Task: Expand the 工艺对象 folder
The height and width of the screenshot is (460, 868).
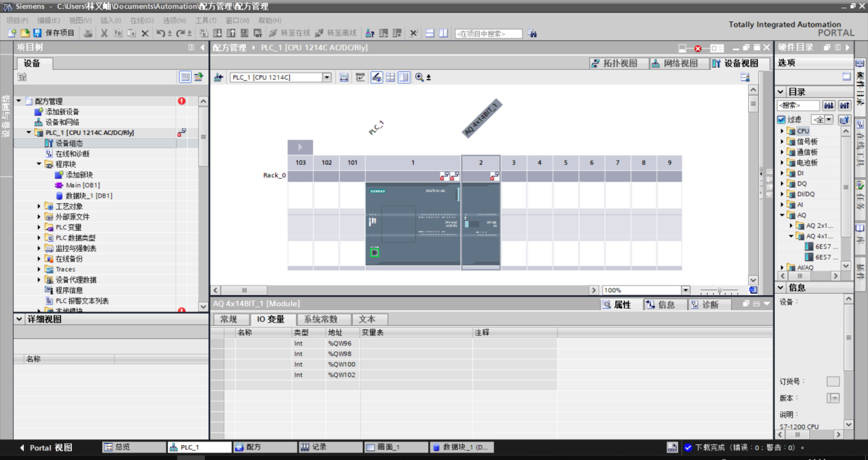Action: point(39,207)
